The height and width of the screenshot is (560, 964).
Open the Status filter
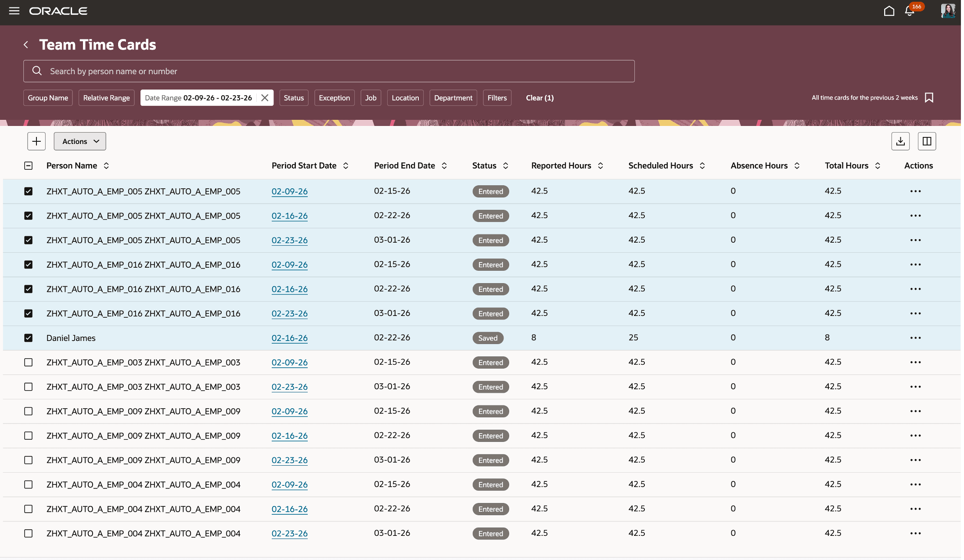(x=294, y=97)
